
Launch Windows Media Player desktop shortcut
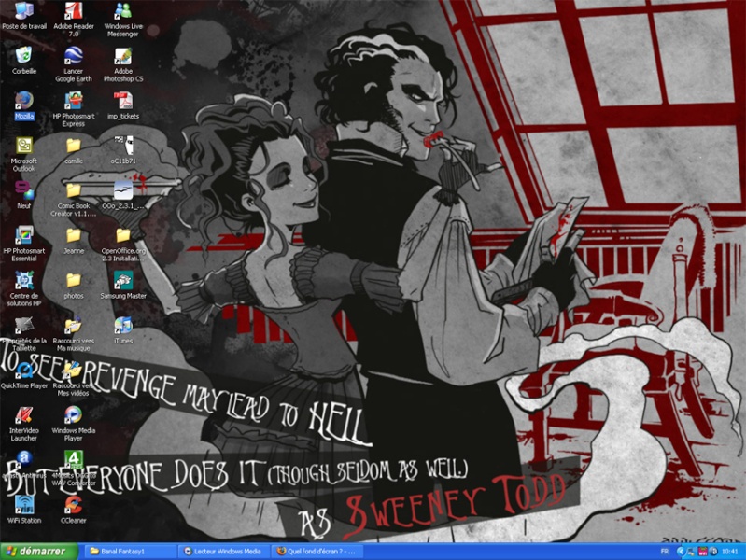click(73, 424)
